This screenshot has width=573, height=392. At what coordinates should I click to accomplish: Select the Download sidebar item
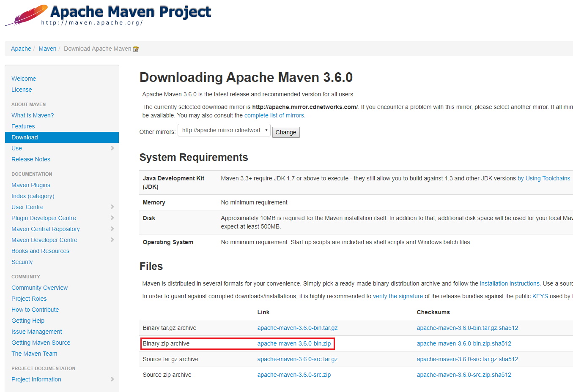coord(62,137)
